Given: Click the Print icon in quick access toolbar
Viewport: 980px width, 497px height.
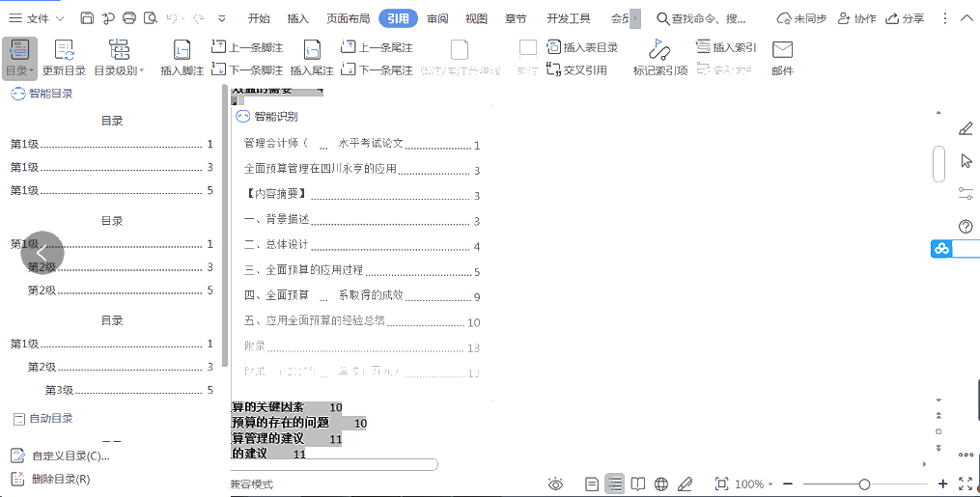Looking at the screenshot, I should click(x=129, y=18).
